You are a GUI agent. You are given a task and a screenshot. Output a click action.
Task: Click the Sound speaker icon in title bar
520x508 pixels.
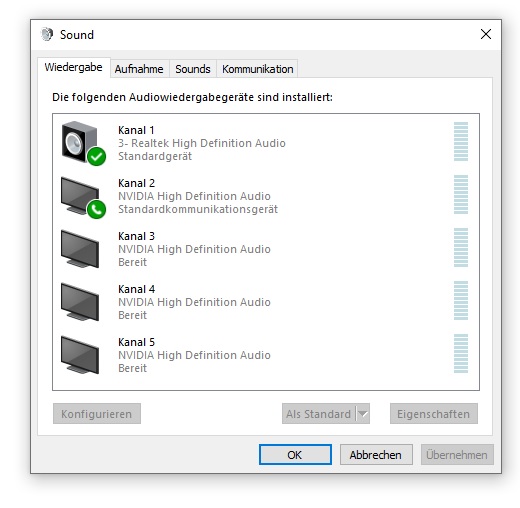tap(47, 34)
